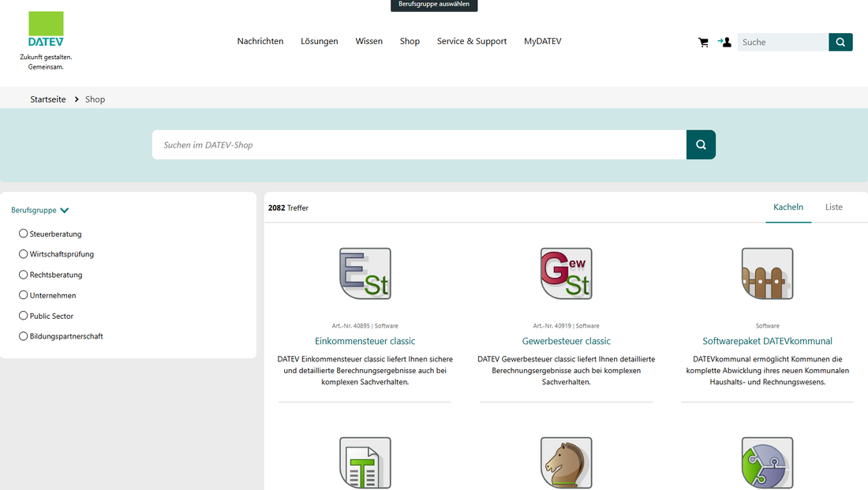This screenshot has height=490, width=868.
Task: Click the chess knight product icon
Action: (566, 463)
